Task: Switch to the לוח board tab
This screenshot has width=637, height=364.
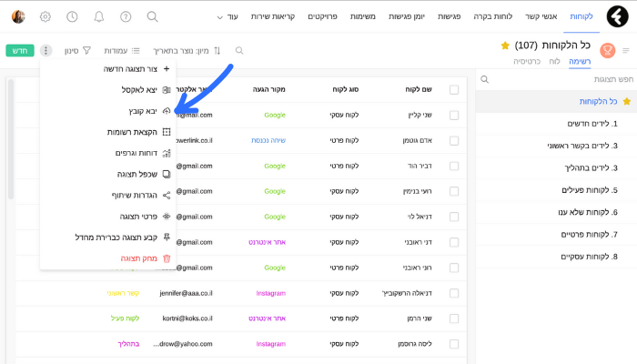Action: (x=554, y=61)
